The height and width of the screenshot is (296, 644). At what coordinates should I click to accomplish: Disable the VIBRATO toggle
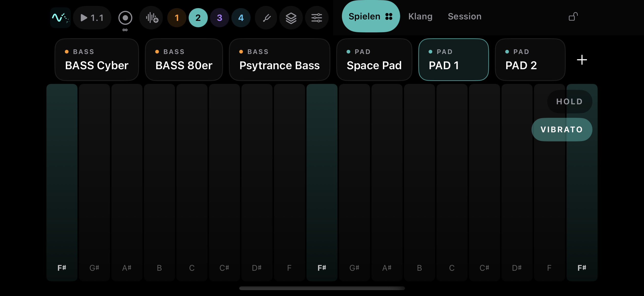562,130
